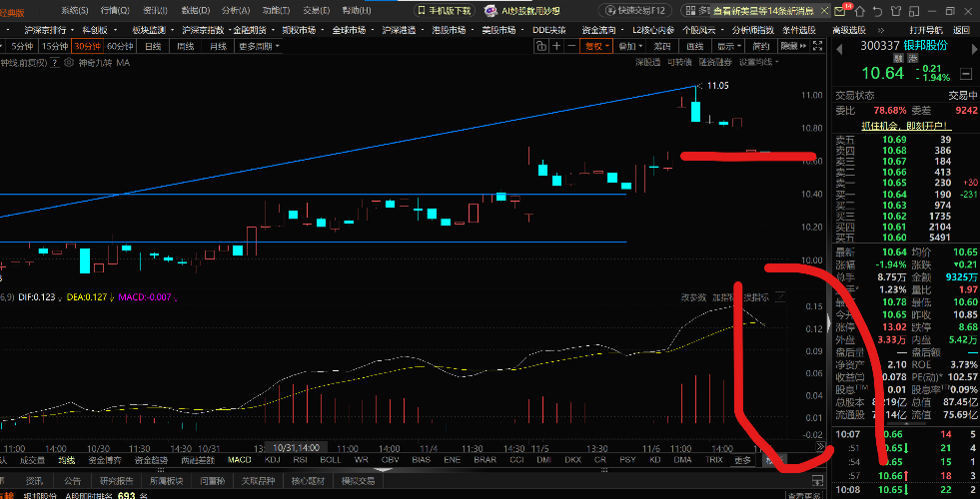980x499 pixels.
Task: Open the 帮助(H) menu
Action: [357, 11]
